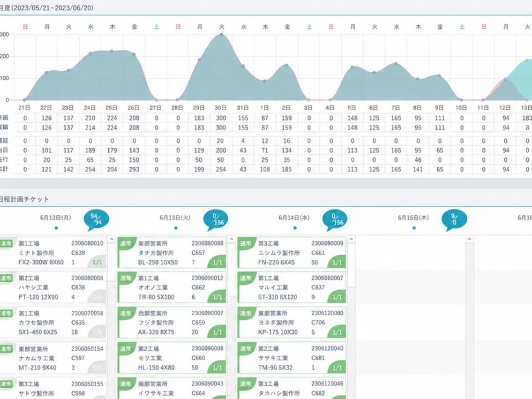
Task: Select the 30日 peak point on chart
Action: pyautogui.click(x=221, y=35)
